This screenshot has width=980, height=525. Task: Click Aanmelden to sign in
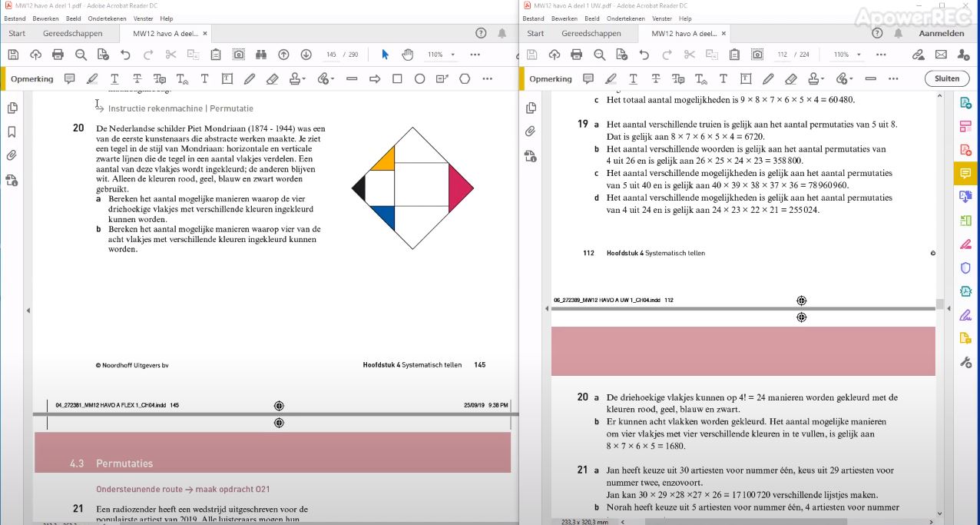(941, 33)
